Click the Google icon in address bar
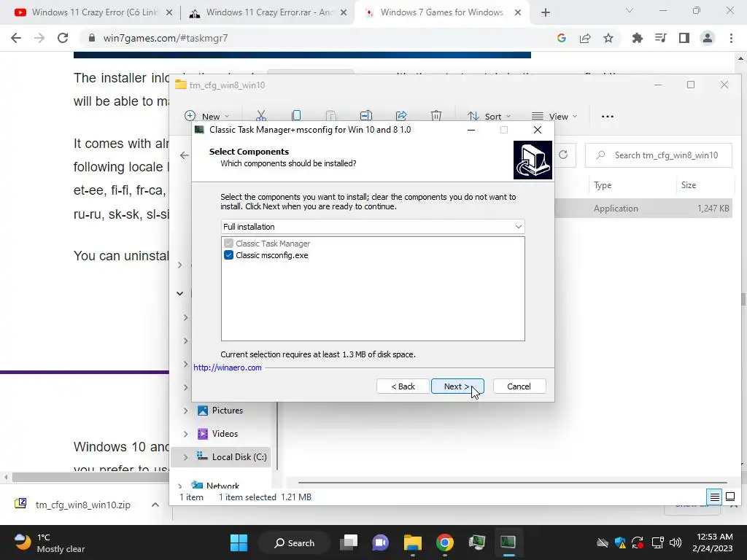747x560 pixels. coord(562,38)
